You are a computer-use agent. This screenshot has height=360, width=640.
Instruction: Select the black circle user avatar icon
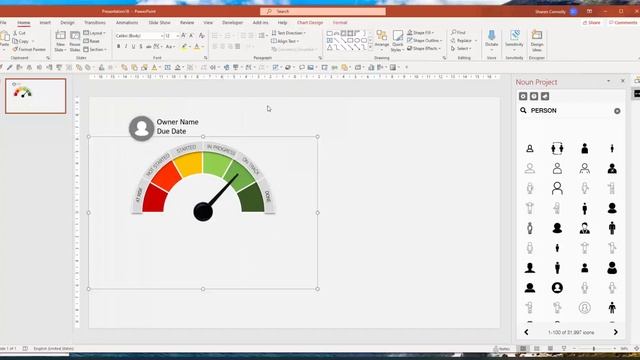point(557,288)
